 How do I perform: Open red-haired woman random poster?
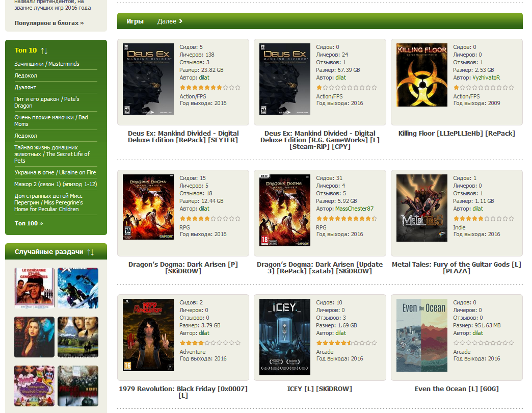pos(34,337)
